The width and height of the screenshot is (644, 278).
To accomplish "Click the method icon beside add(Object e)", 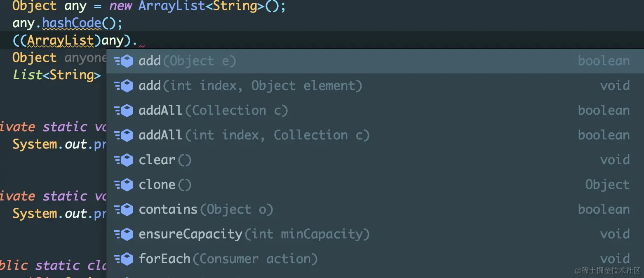I will (x=123, y=61).
